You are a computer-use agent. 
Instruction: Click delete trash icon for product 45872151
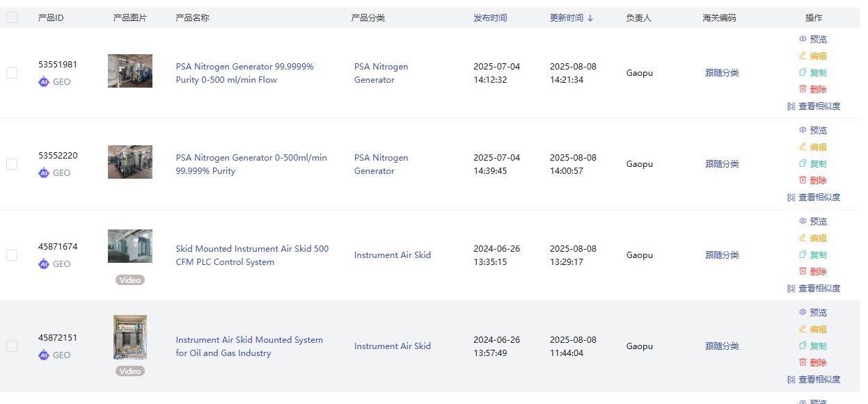[803, 362]
